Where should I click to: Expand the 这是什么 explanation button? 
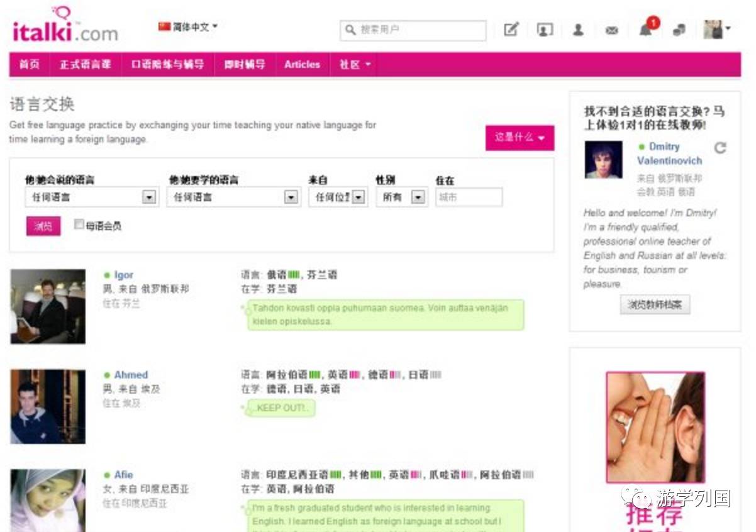pos(520,138)
